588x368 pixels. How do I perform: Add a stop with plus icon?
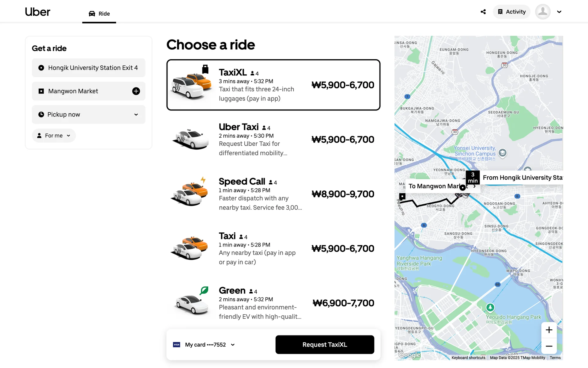click(x=136, y=91)
